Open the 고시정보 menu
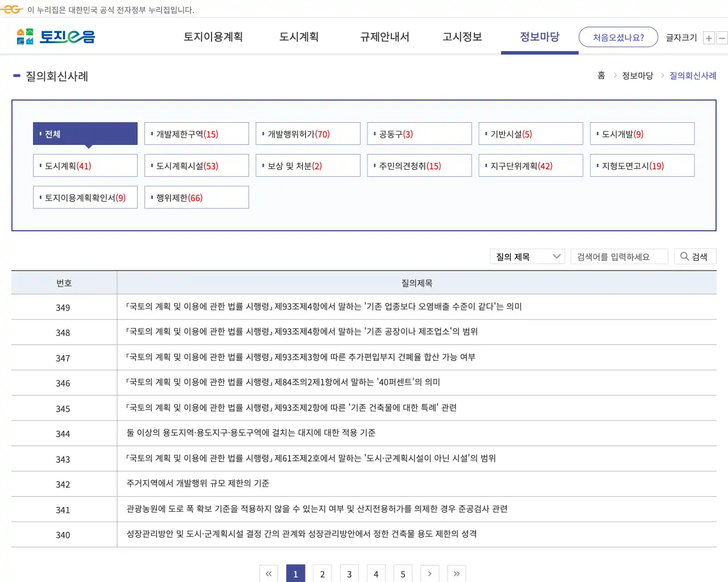728x582 pixels. [x=462, y=36]
